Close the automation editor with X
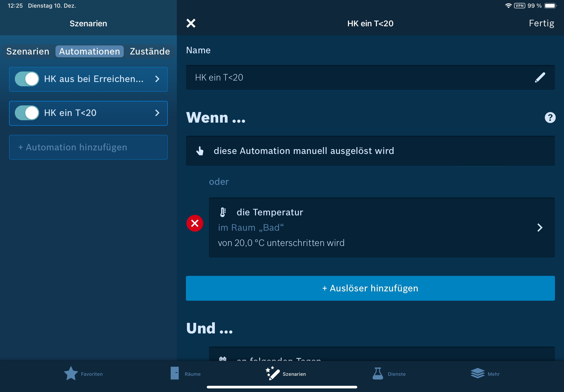564x392 pixels. click(191, 23)
